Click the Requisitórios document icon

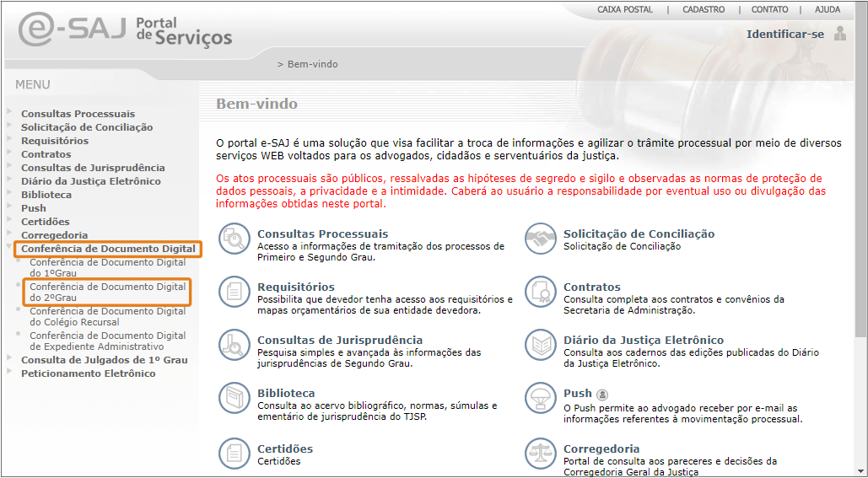235,292
